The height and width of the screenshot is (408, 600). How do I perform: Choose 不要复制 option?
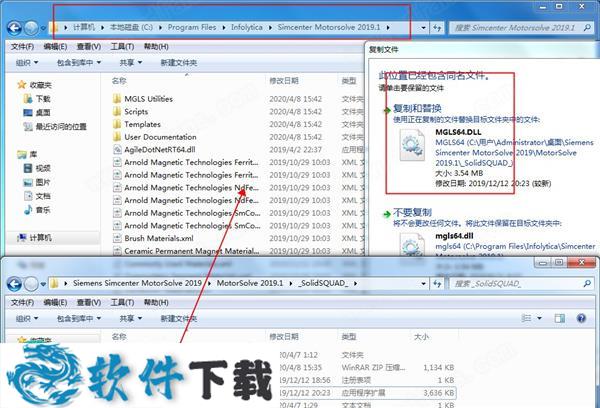click(x=412, y=212)
